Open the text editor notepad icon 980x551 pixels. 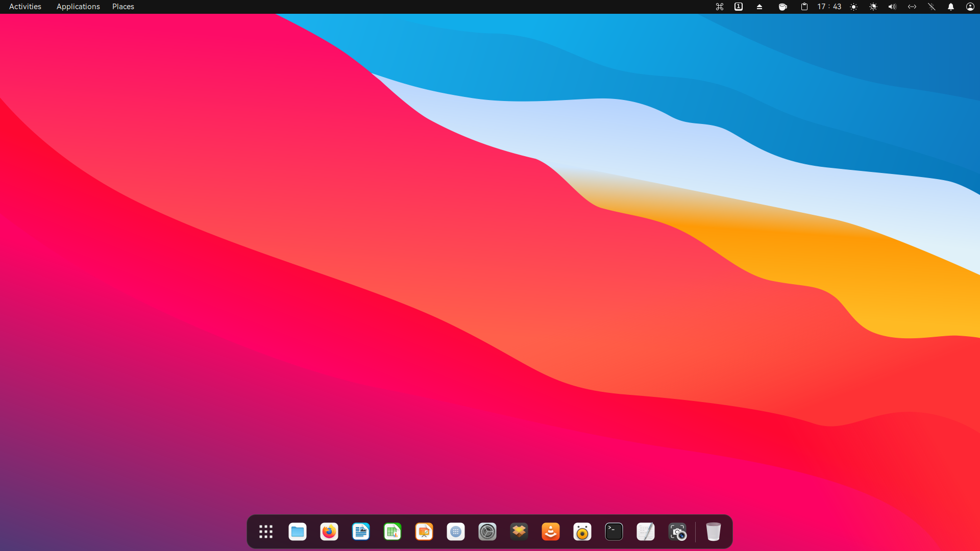pyautogui.click(x=646, y=532)
